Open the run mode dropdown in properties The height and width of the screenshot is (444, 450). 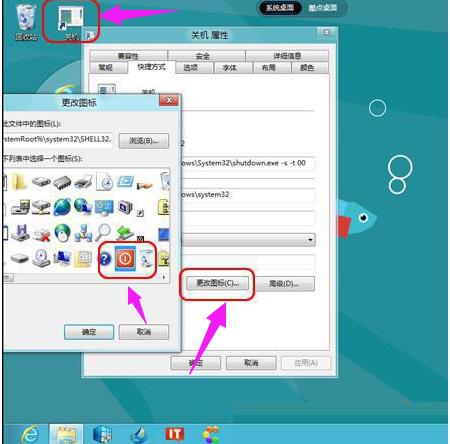pyautogui.click(x=248, y=240)
